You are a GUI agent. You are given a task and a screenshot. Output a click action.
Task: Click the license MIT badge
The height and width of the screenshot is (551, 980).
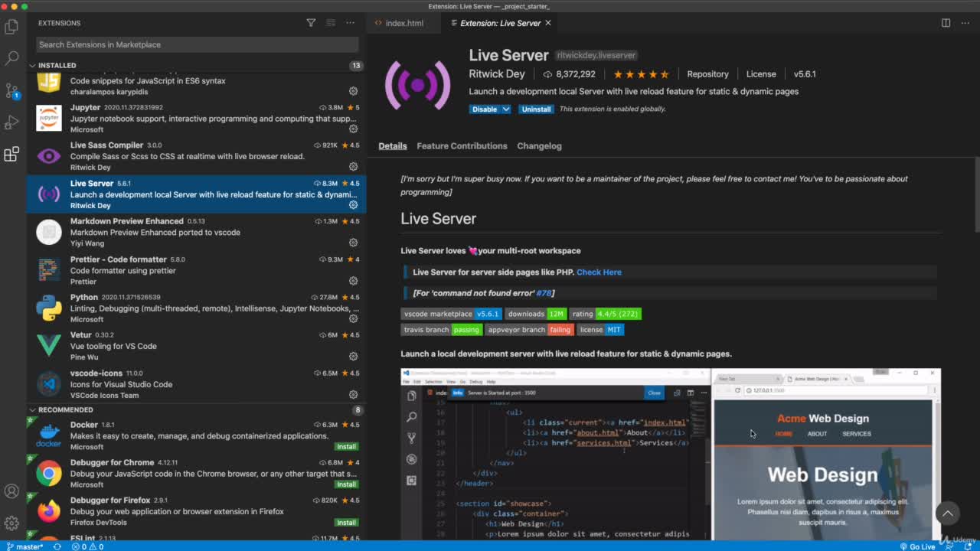tap(600, 330)
